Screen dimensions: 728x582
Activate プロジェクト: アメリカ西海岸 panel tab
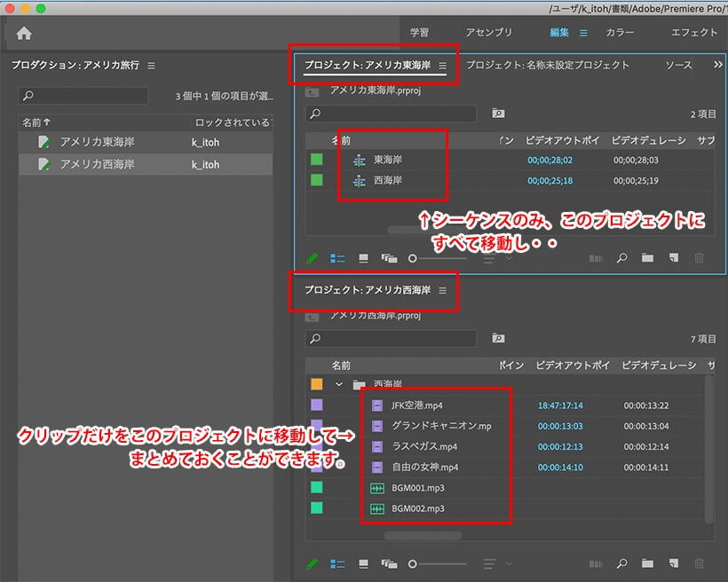click(x=368, y=290)
